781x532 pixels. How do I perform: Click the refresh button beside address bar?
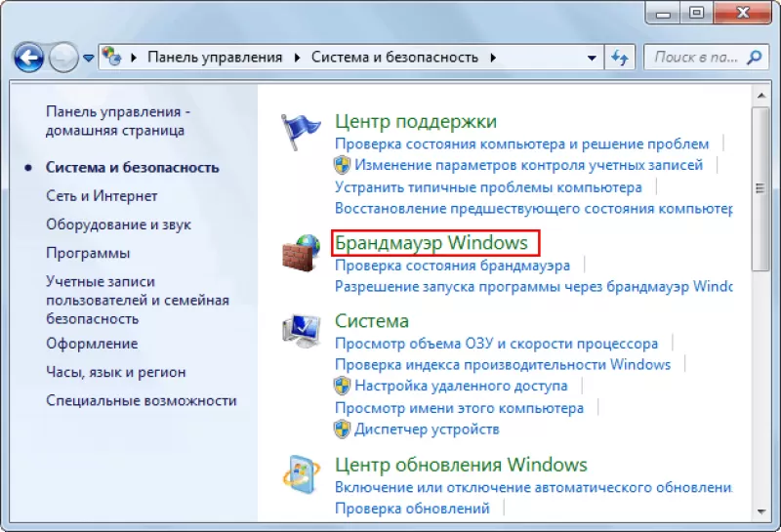[x=620, y=58]
